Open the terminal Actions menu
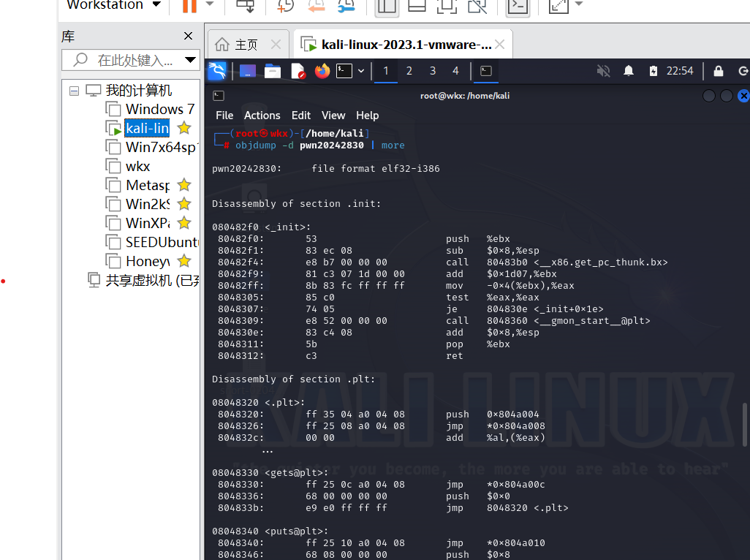Screen dimensions: 750x560 (262, 116)
